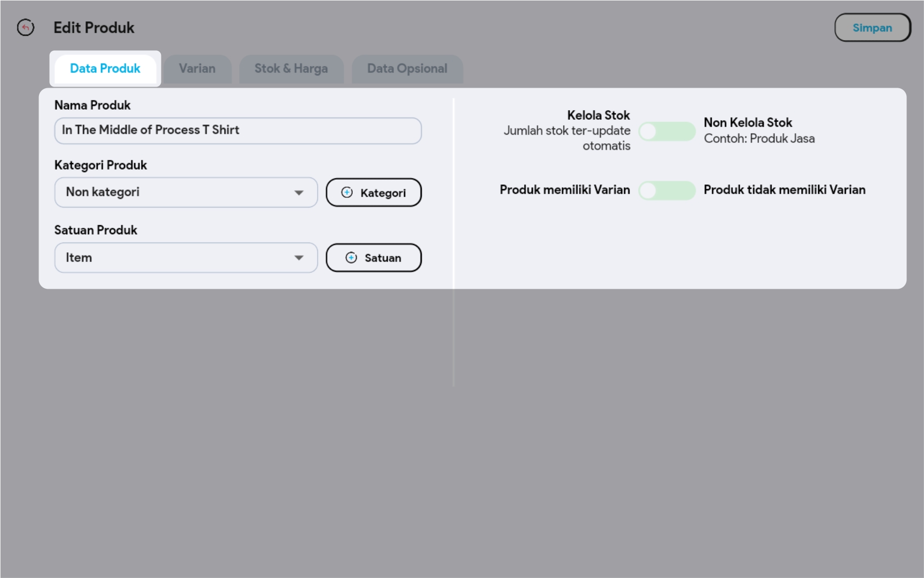Open the Stok & Harga tab
924x578 pixels.
tap(291, 69)
